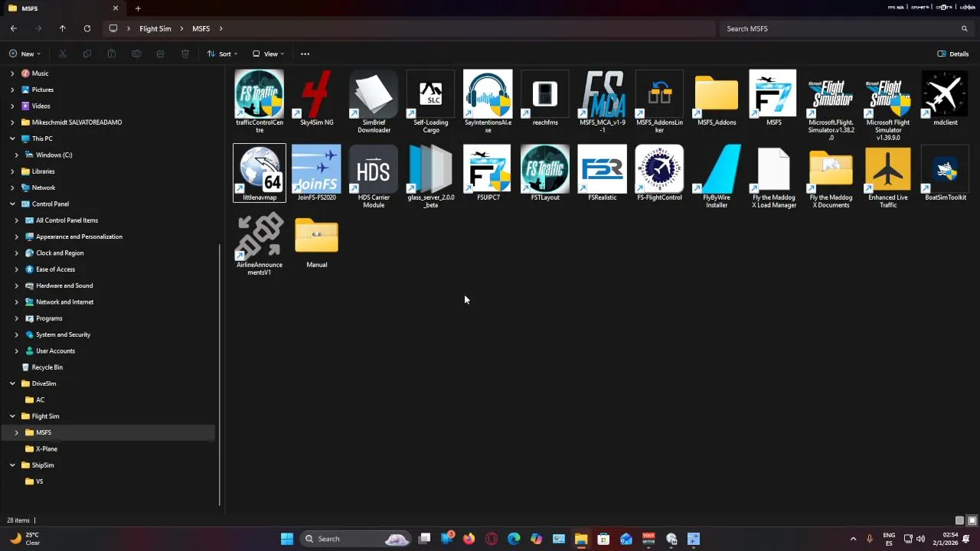This screenshot has height=551, width=980.
Task: Select the FSTLayout shortcut
Action: tap(545, 173)
